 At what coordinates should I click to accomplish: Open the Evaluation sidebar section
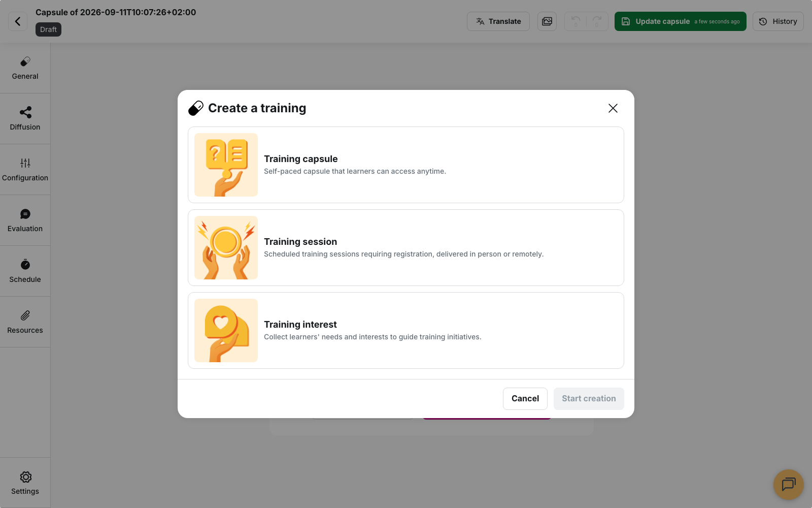25,220
